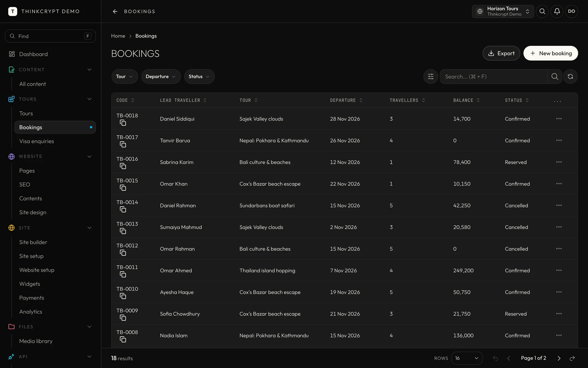
Task: Open the Tour filter dropdown
Action: [124, 76]
